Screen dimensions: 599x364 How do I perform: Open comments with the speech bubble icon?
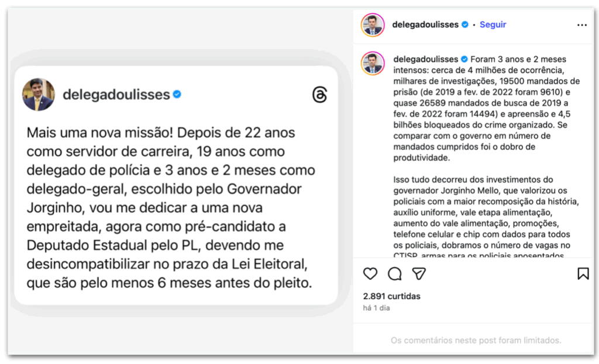pyautogui.click(x=395, y=273)
